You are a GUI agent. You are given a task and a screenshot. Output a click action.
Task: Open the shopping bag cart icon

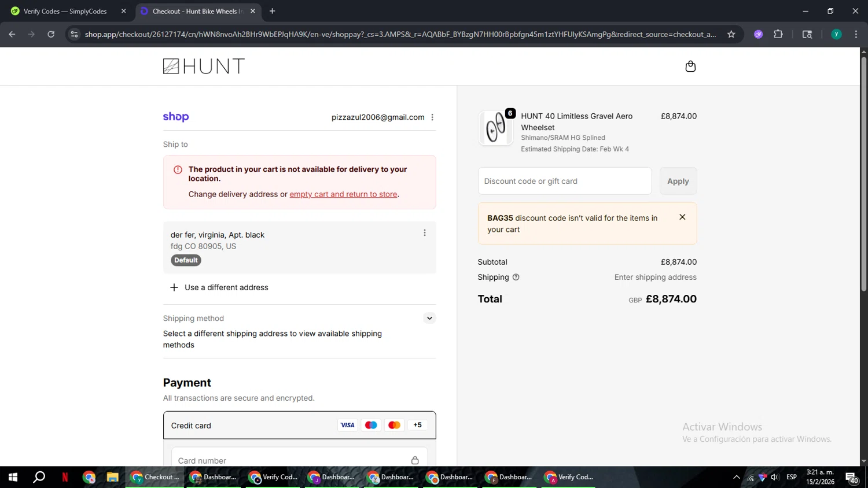click(x=690, y=66)
